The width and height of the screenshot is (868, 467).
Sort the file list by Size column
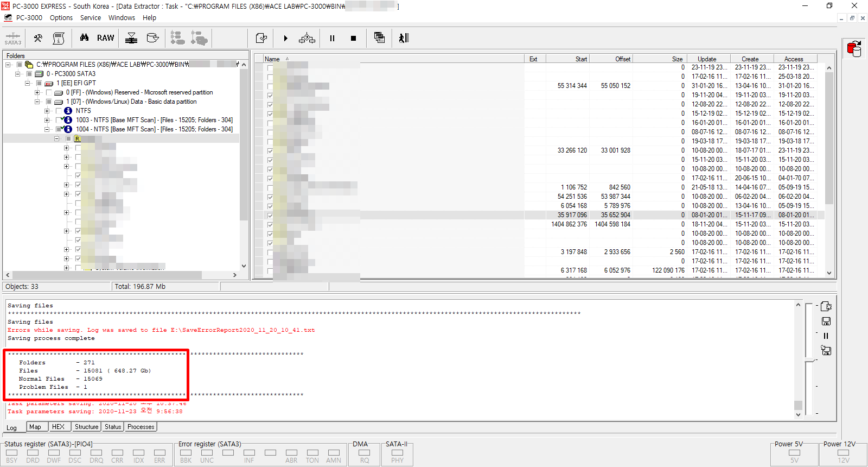pyautogui.click(x=660, y=59)
